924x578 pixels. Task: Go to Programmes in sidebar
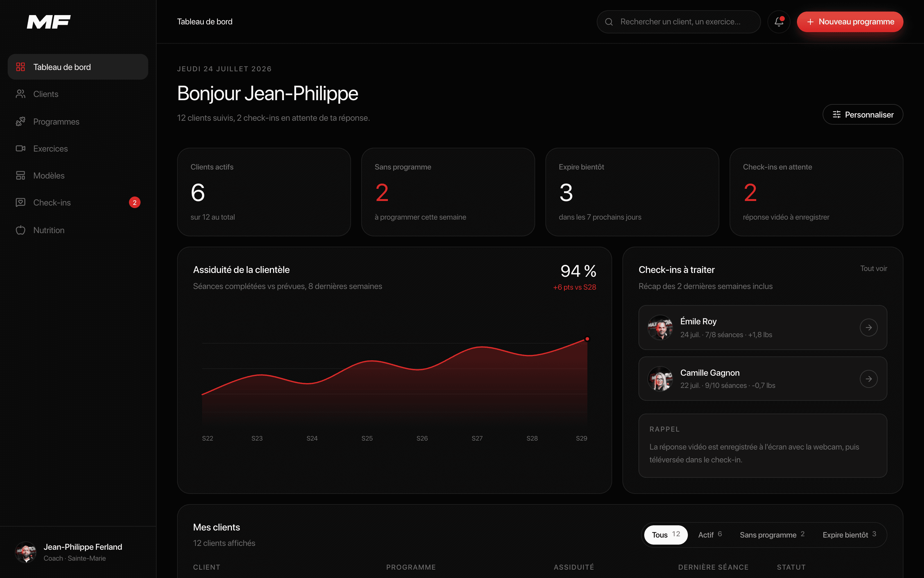[x=78, y=122]
